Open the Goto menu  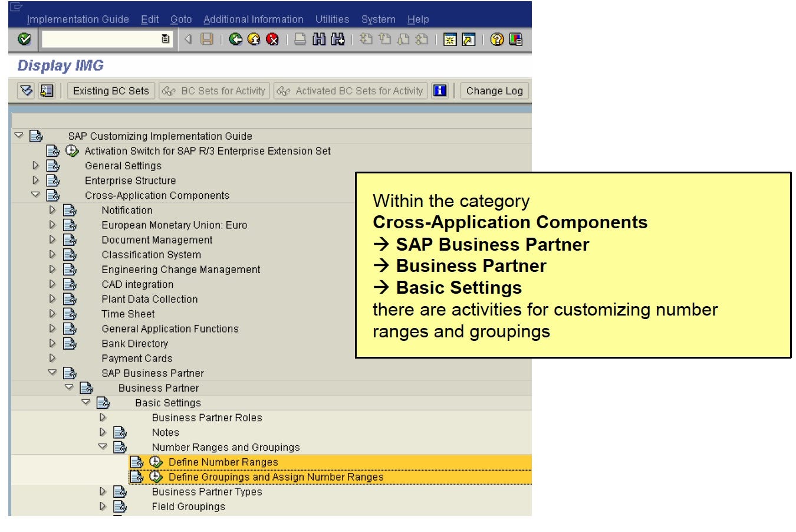(x=181, y=19)
